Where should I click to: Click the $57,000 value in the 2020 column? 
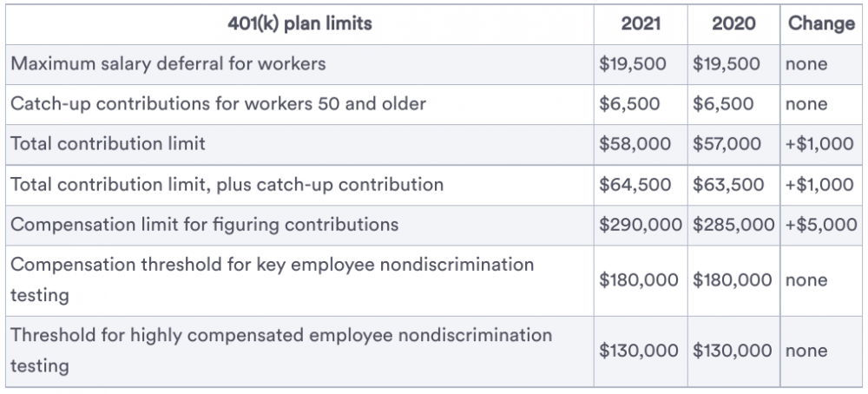click(728, 144)
